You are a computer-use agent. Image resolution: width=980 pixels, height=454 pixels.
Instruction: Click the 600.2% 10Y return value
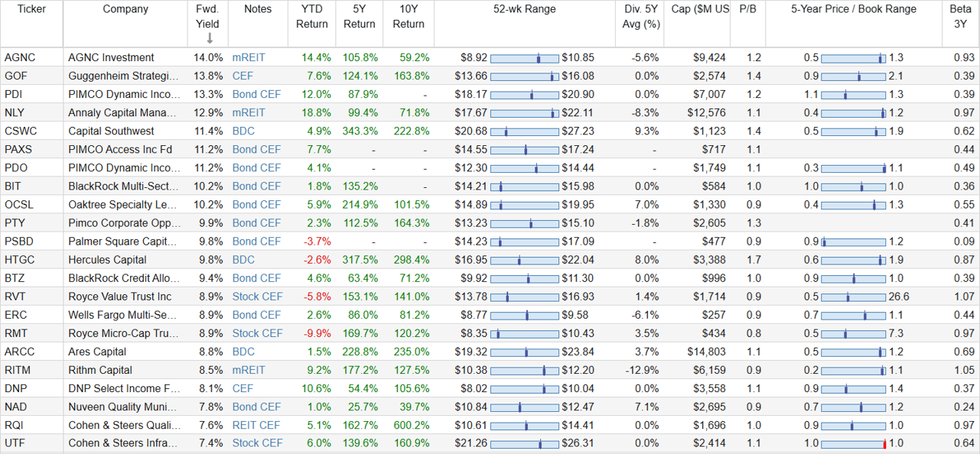point(411,425)
